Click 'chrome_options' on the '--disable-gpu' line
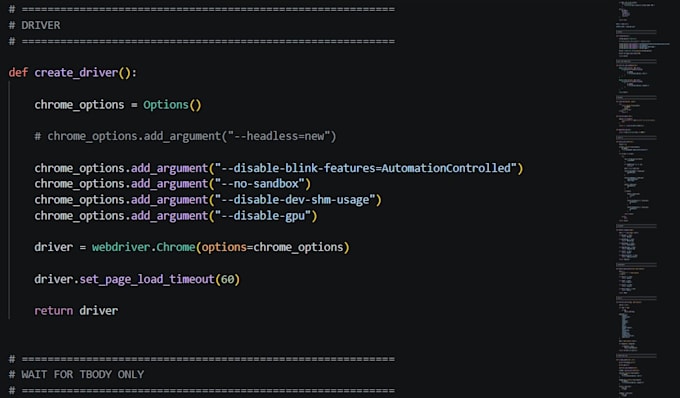Screen dimensions: 680x398 (x=79, y=216)
